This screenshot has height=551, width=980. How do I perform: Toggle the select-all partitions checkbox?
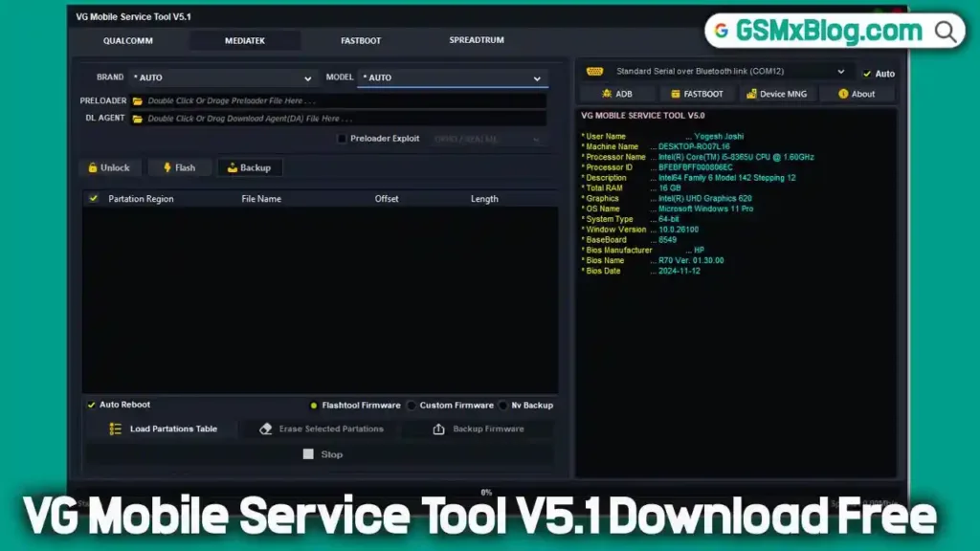[x=94, y=198]
